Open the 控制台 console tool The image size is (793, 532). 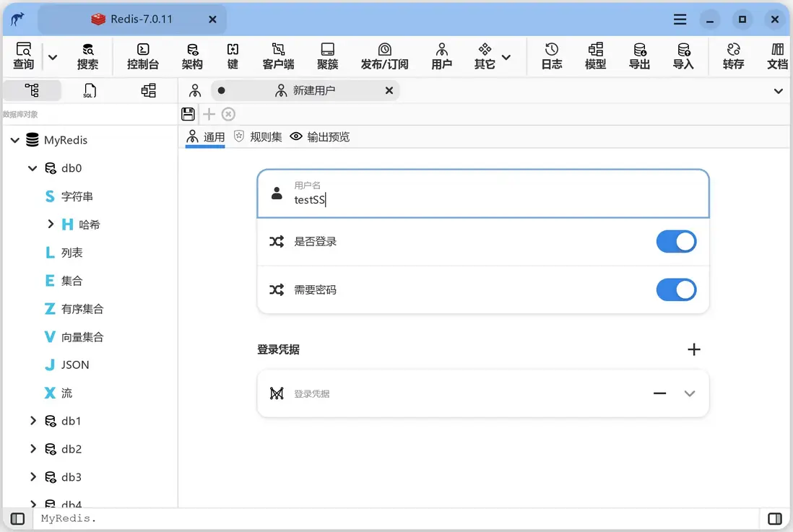click(x=142, y=56)
